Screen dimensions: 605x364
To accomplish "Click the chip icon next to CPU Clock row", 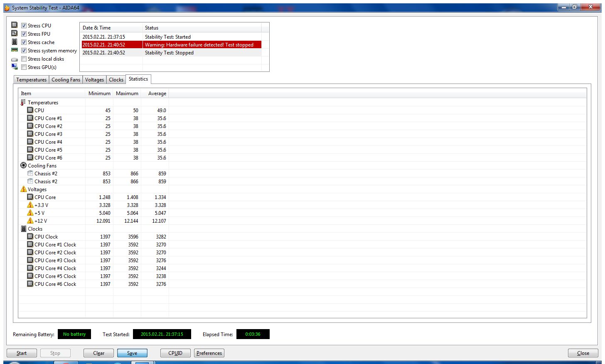I will [x=30, y=236].
